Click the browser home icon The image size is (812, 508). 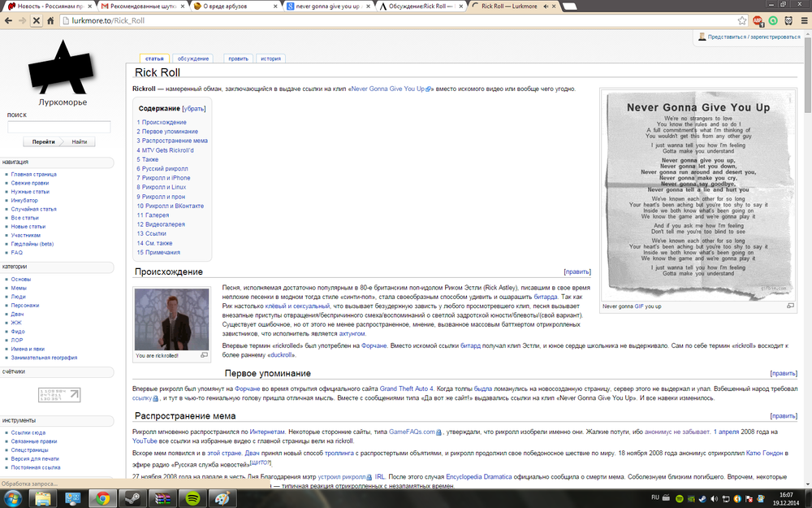pyautogui.click(x=52, y=20)
